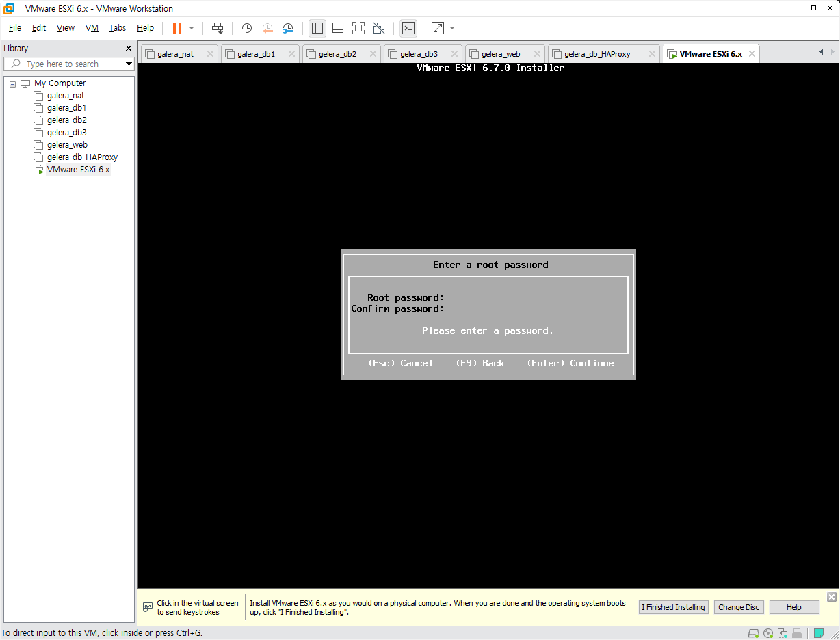Open the stretch guest dropdown arrow
The image size is (840, 640).
452,28
